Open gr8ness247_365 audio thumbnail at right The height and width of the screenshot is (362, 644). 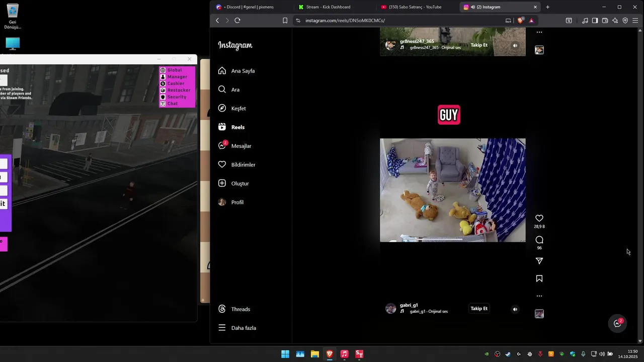[539, 50]
